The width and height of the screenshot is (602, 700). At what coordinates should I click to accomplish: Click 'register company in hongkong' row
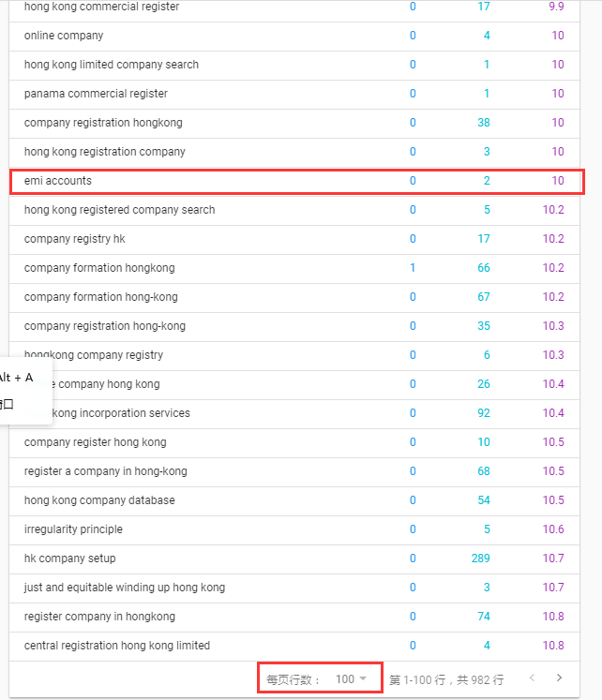pos(99,617)
